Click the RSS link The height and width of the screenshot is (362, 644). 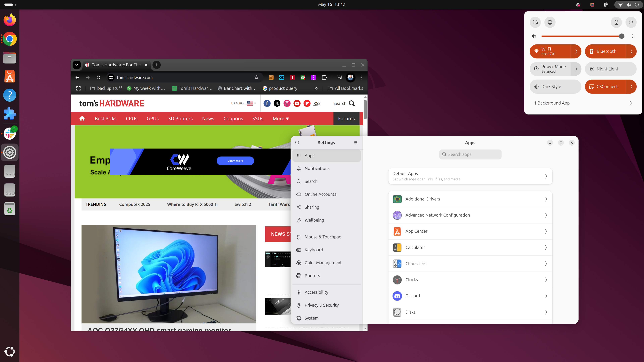click(317, 103)
